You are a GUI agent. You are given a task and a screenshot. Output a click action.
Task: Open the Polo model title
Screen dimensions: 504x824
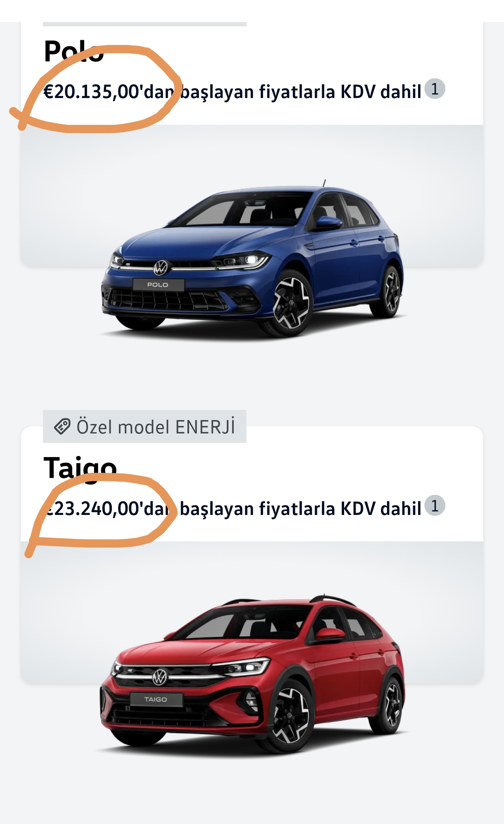tap(74, 51)
